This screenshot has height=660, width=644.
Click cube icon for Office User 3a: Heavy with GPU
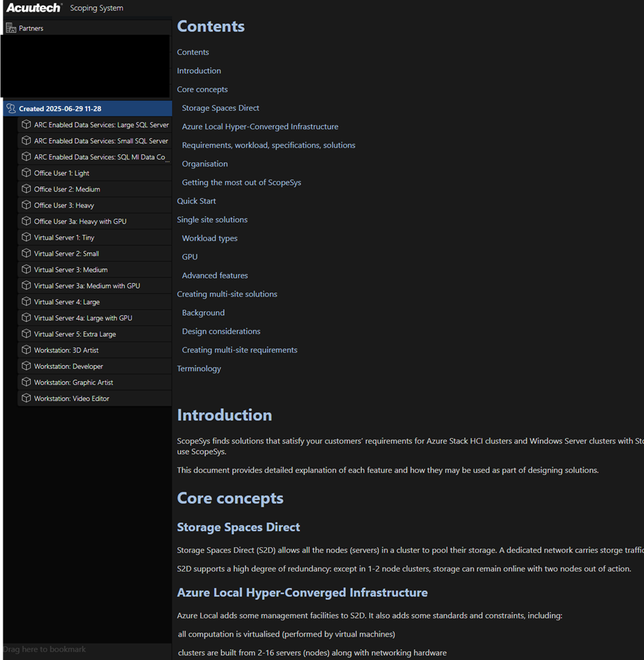click(x=26, y=221)
